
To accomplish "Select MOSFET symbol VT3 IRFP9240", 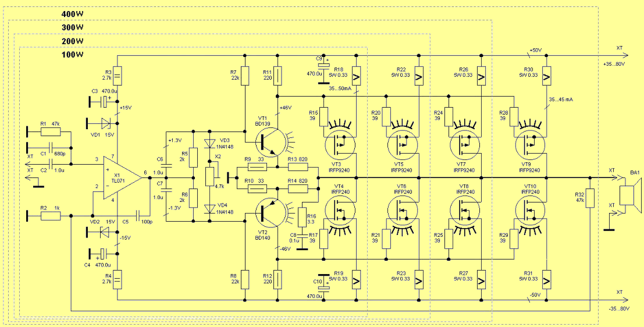I will coord(340,145).
